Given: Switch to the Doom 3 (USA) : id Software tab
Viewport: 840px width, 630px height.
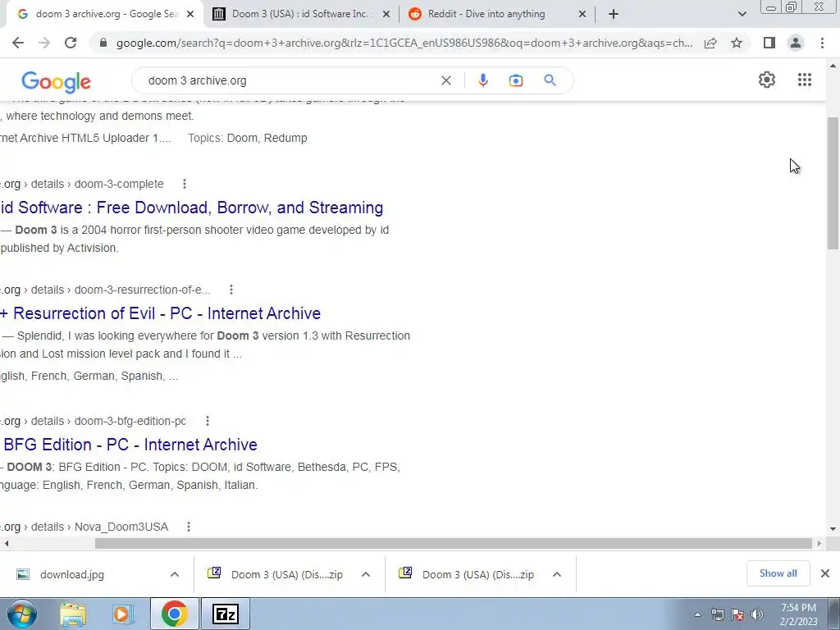Looking at the screenshot, I should tap(302, 15).
